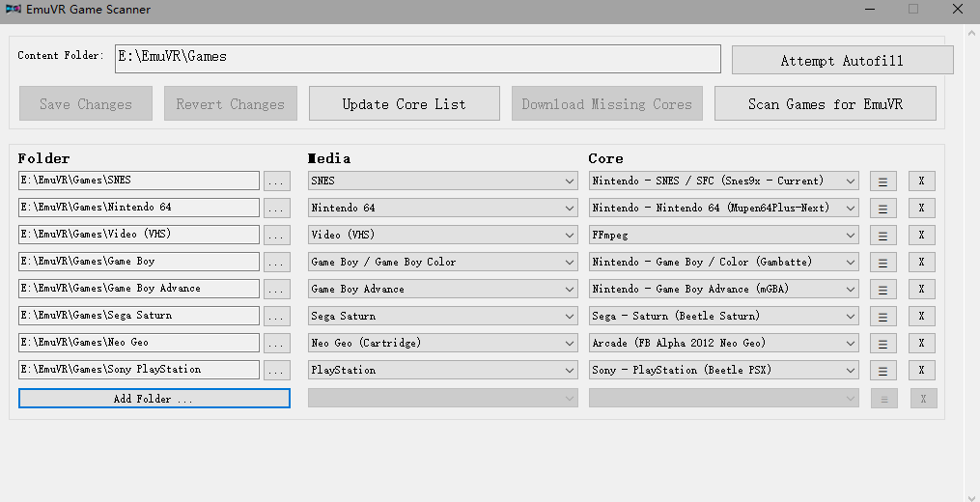The height and width of the screenshot is (502, 980).
Task: Browse for Game Boy Advance folder path
Action: click(277, 290)
